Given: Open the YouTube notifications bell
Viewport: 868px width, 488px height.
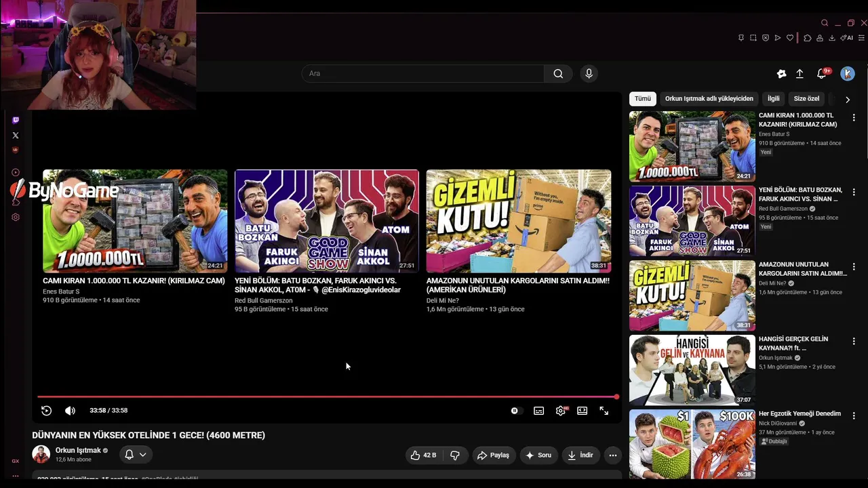Looking at the screenshot, I should (x=823, y=73).
